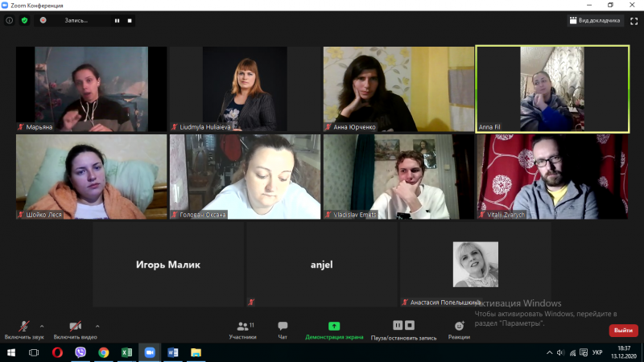Expand audio options arrow
This screenshot has height=362, width=644.
(42, 327)
